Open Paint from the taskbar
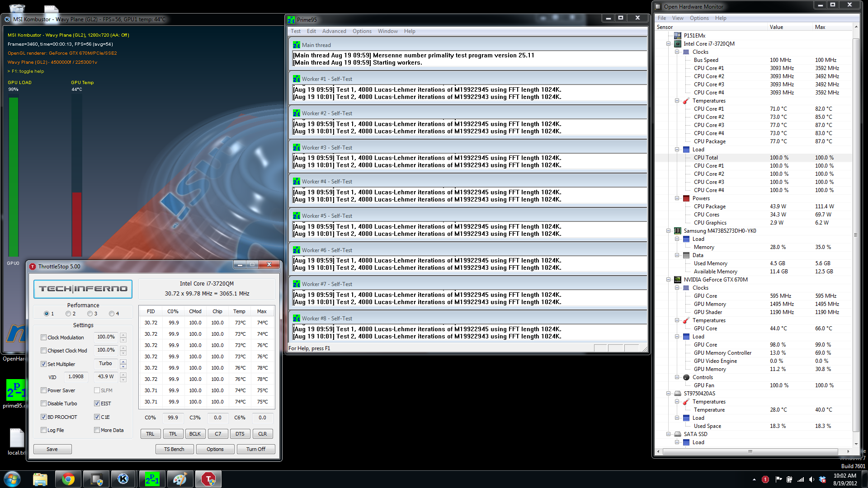 (180, 479)
